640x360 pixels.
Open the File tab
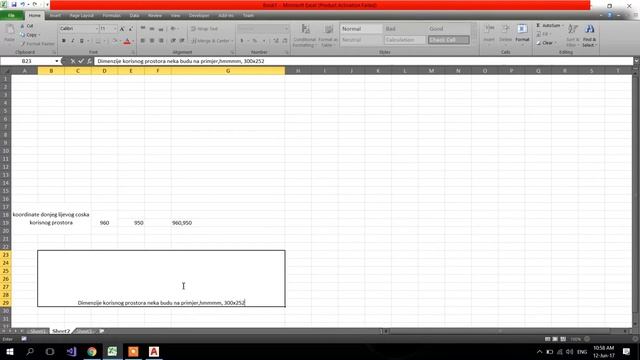(x=11, y=16)
